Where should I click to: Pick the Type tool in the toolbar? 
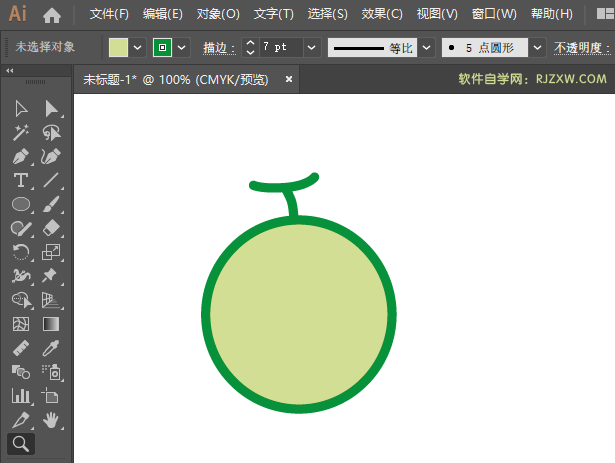click(x=21, y=180)
